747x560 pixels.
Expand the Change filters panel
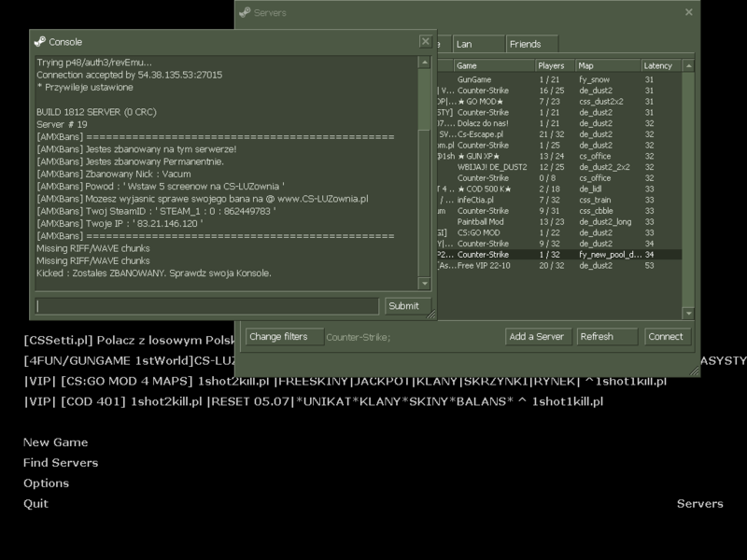(284, 337)
